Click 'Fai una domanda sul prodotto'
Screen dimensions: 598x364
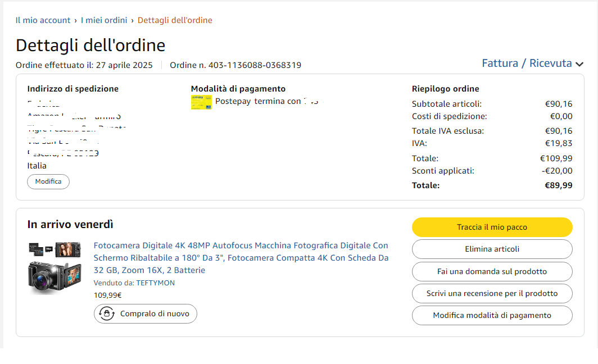coord(492,271)
